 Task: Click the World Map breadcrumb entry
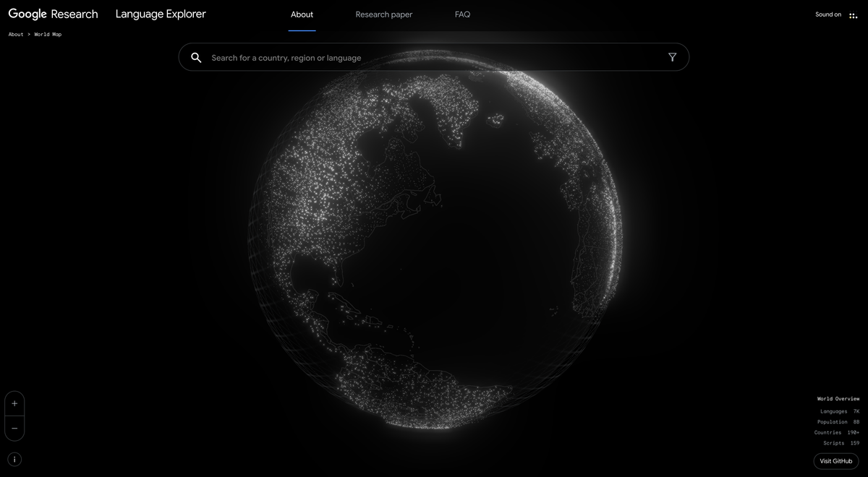(x=48, y=34)
